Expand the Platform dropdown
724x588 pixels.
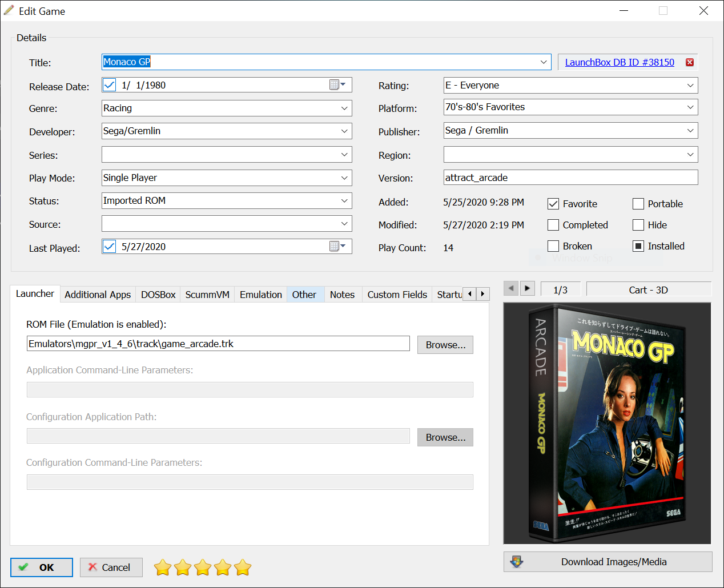click(x=690, y=107)
